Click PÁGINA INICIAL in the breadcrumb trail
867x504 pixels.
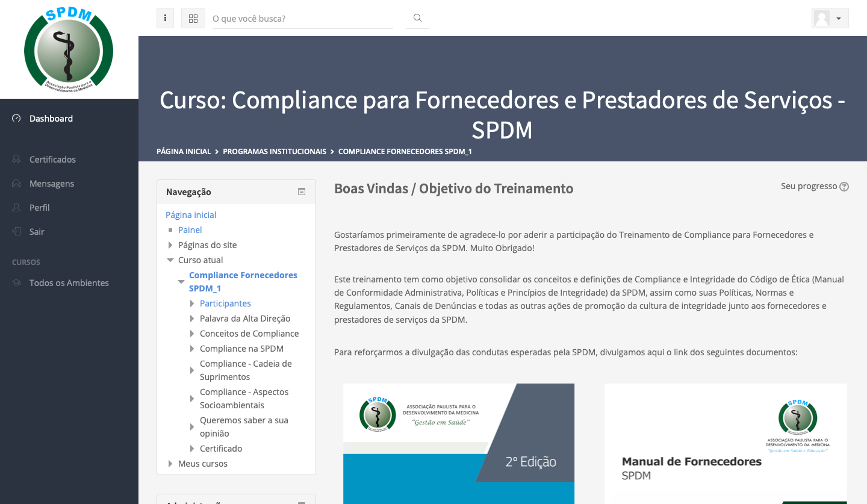tap(184, 151)
